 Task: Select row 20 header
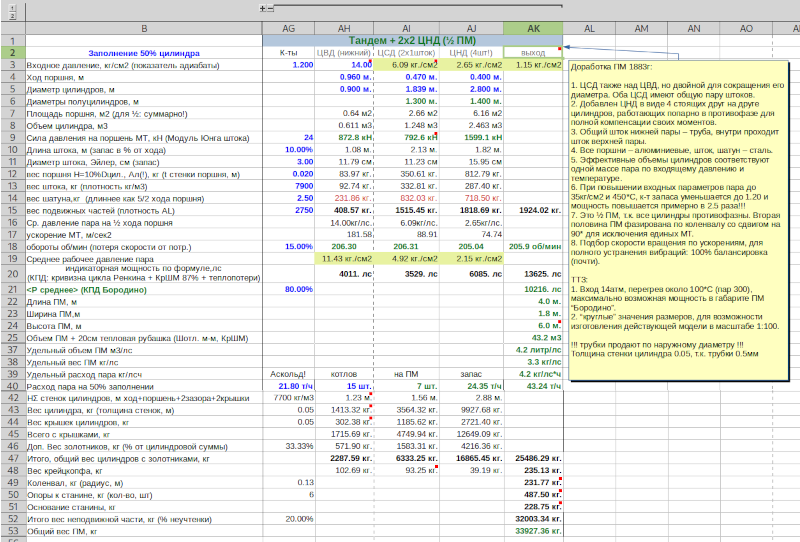(x=13, y=274)
